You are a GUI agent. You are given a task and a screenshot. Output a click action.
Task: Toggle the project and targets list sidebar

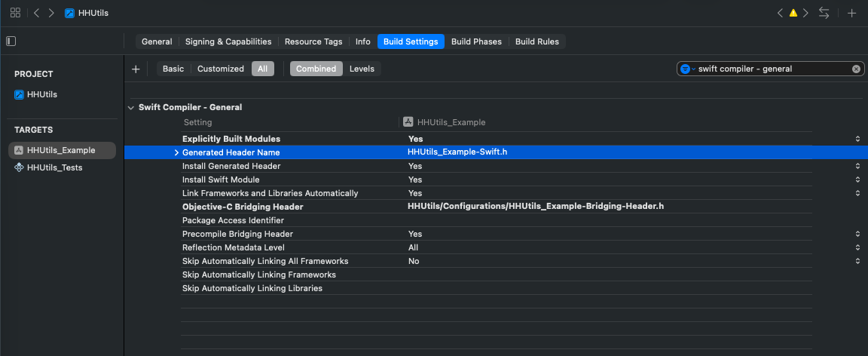click(11, 41)
